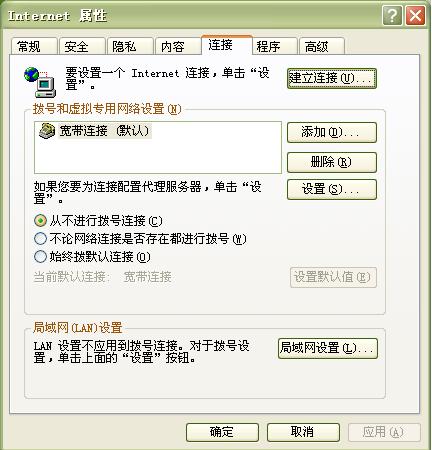
Task: Click the 建立连接 button
Action: point(332,78)
